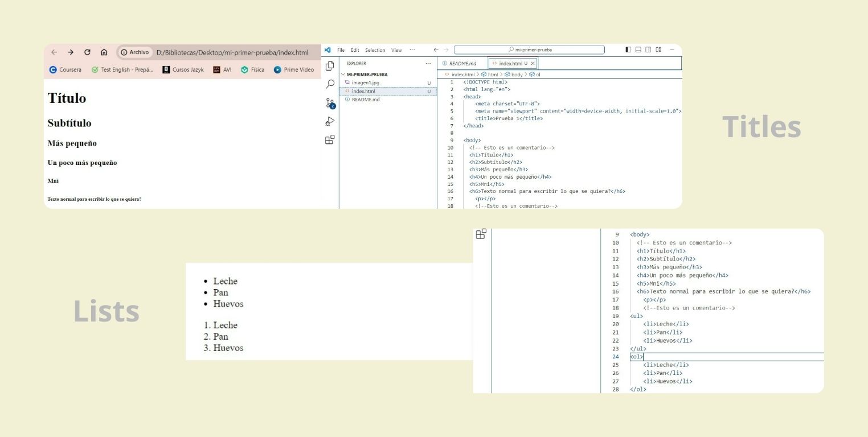Click the <meta charset="UTF-8"> line
The height and width of the screenshot is (437, 868).
[x=507, y=104]
